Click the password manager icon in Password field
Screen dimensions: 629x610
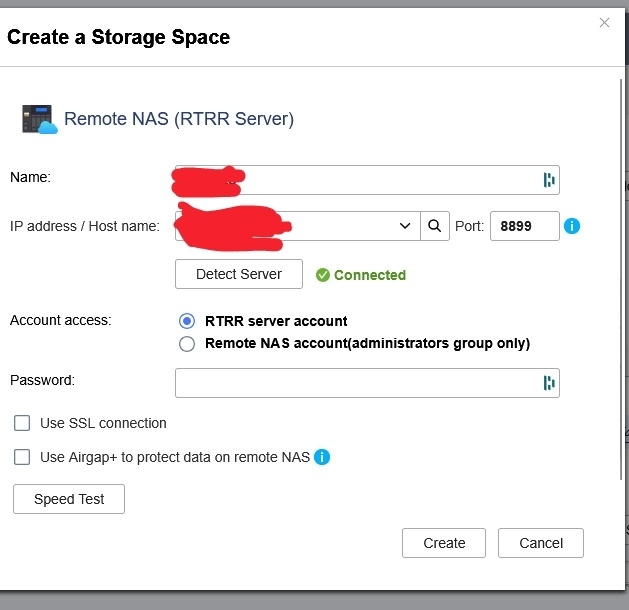[x=548, y=383]
